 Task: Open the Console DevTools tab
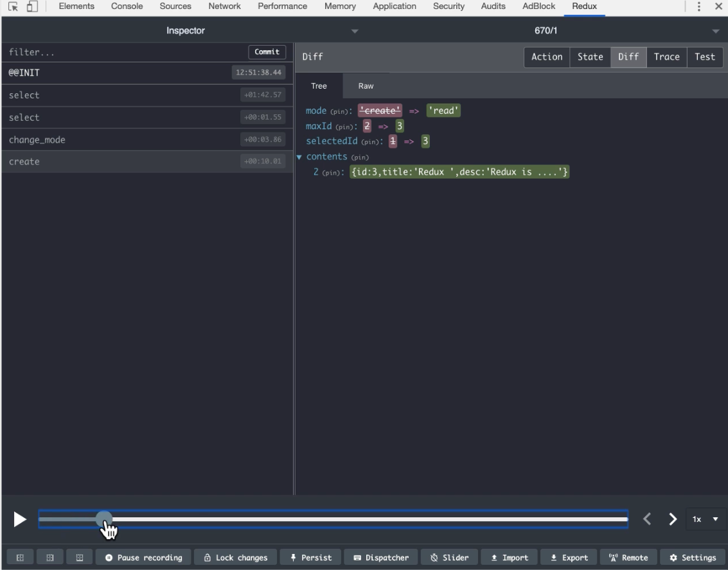pos(127,6)
